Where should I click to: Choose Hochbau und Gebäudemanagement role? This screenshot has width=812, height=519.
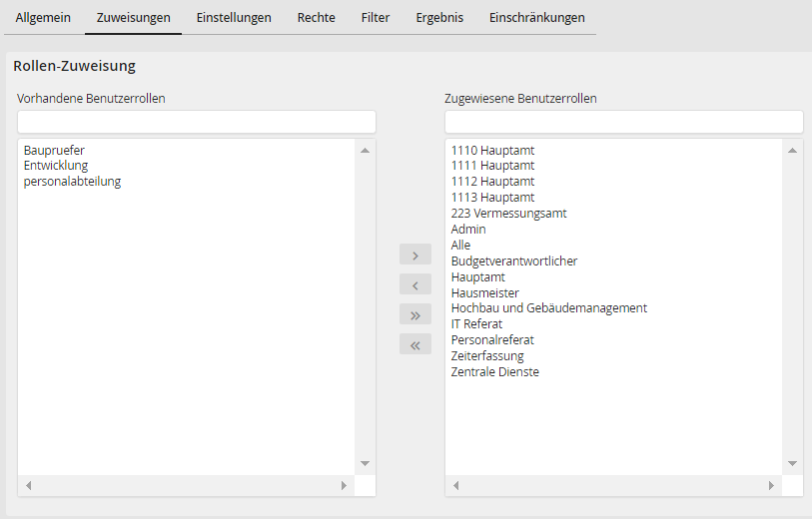pos(548,308)
